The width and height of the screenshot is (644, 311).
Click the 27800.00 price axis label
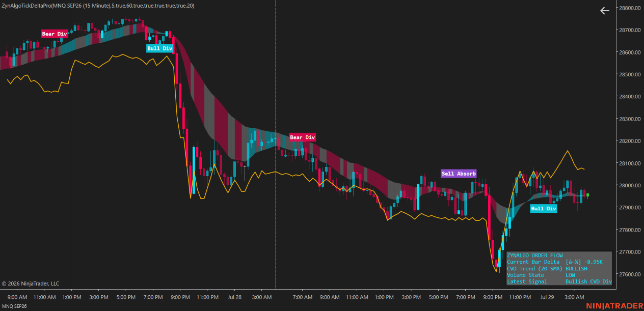click(x=629, y=230)
